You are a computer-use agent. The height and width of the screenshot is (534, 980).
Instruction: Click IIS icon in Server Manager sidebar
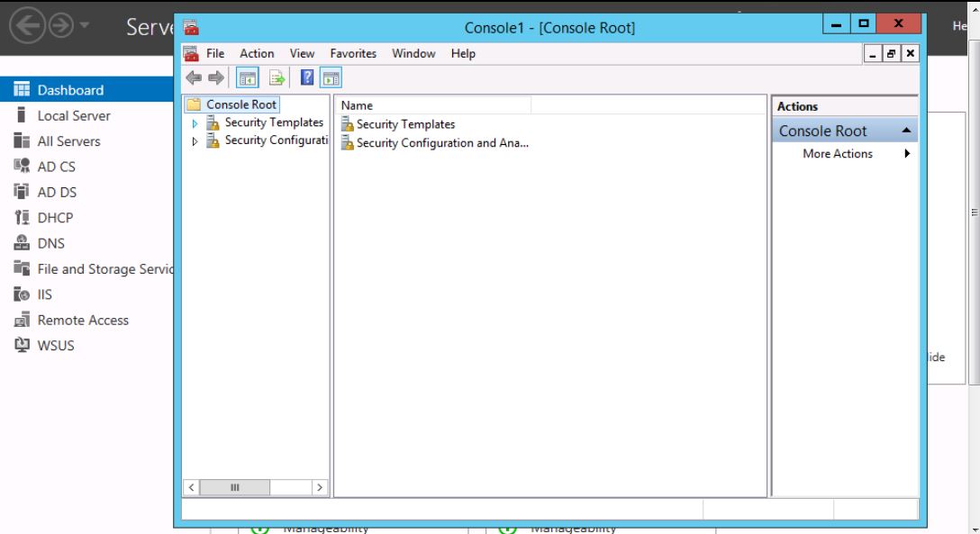pos(22,294)
